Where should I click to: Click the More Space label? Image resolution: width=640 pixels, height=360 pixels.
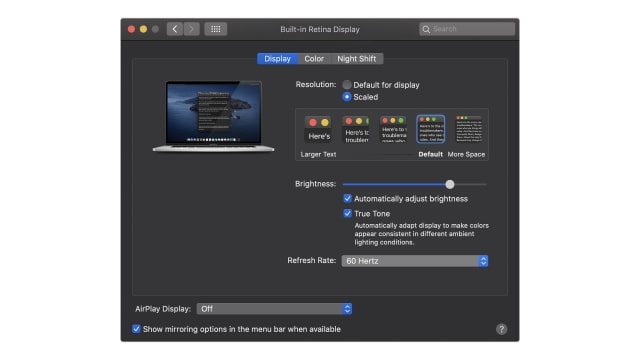[466, 154]
